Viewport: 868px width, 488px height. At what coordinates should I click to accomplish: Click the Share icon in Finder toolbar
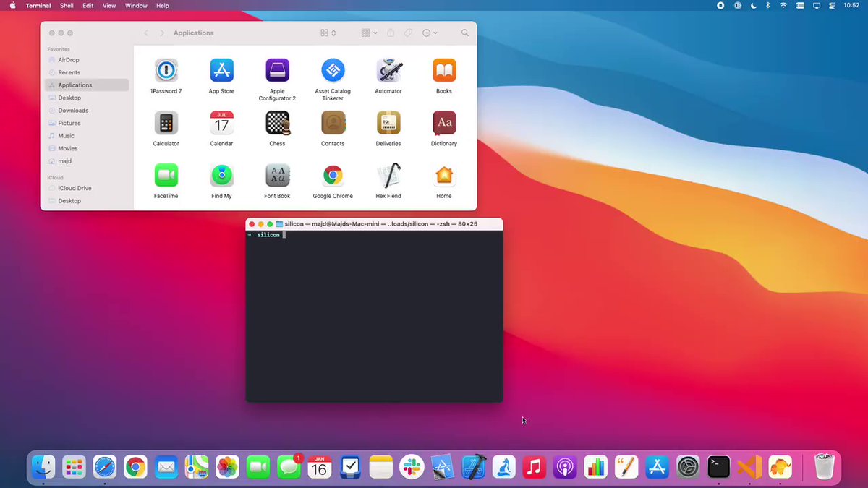click(x=391, y=33)
